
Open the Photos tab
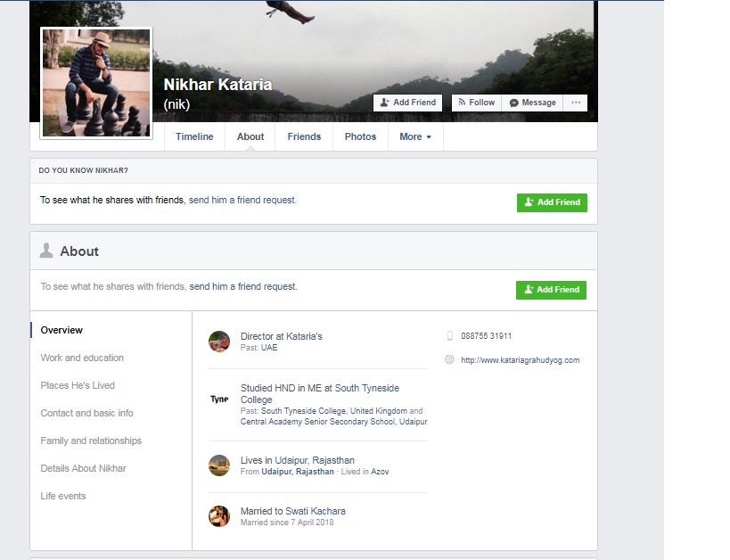click(x=360, y=136)
